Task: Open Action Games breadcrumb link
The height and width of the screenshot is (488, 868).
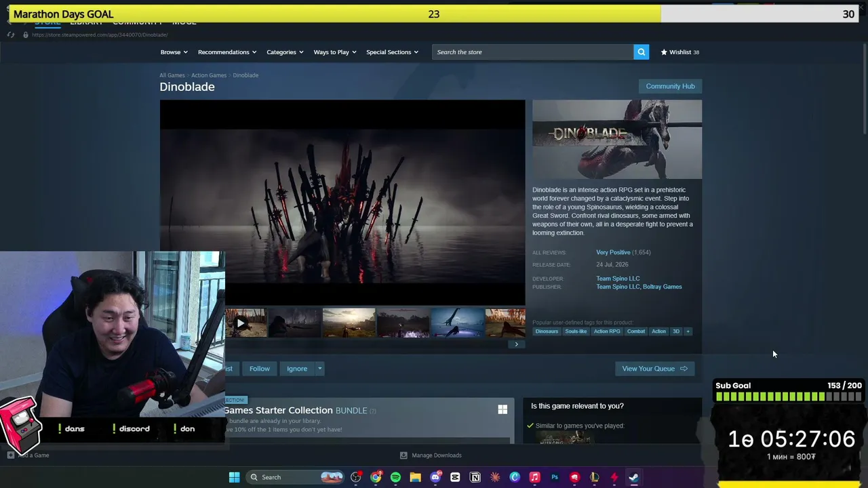Action: pyautogui.click(x=209, y=75)
